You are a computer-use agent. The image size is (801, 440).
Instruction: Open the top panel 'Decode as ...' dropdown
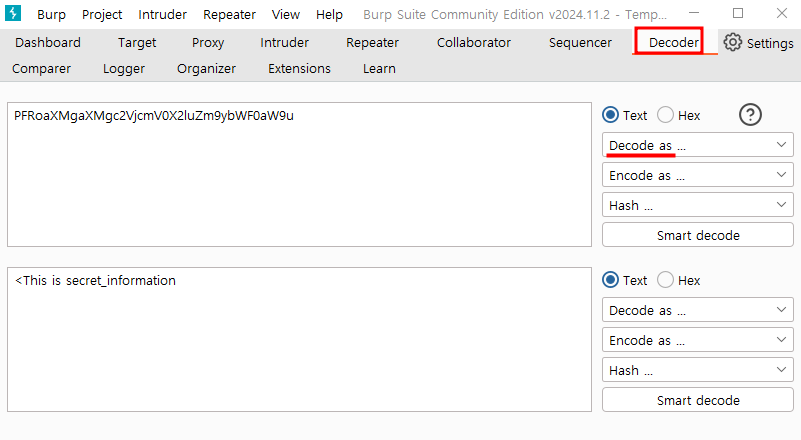(x=698, y=145)
